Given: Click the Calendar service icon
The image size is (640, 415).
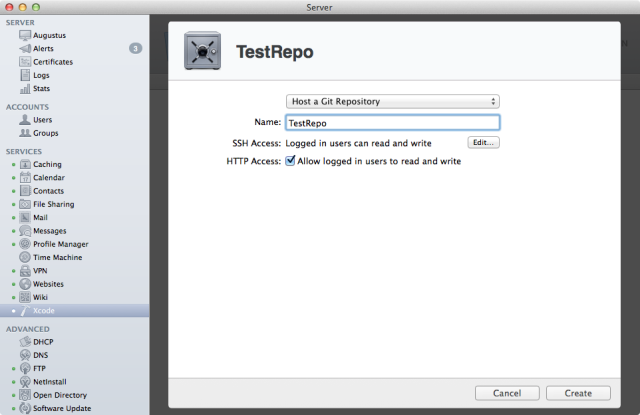Looking at the screenshot, I should coord(25,178).
